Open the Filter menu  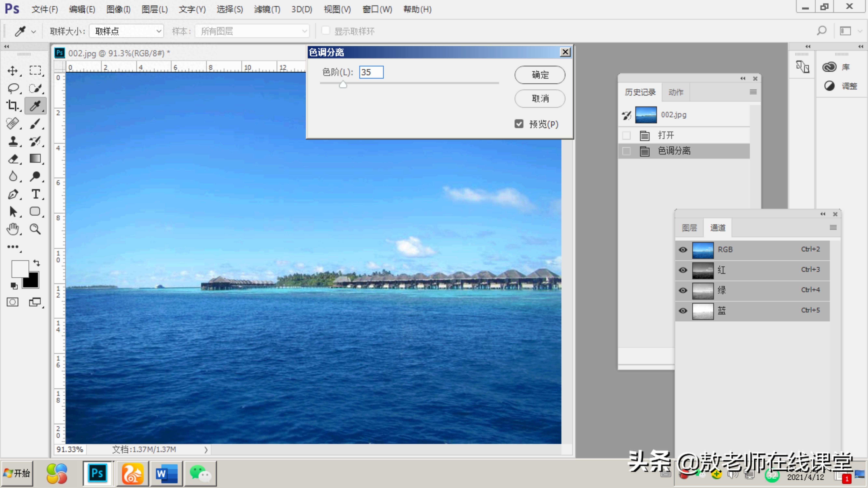tap(267, 9)
